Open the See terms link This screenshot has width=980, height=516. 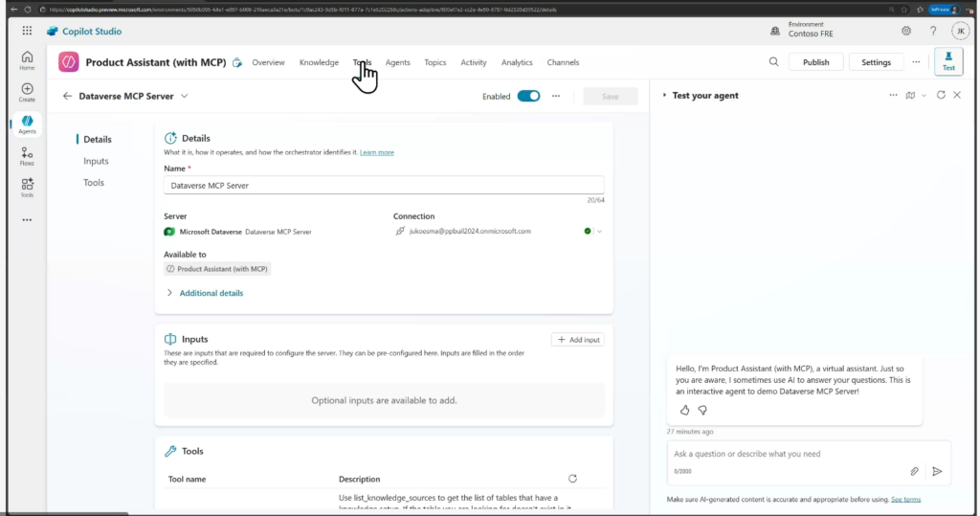[905, 499]
